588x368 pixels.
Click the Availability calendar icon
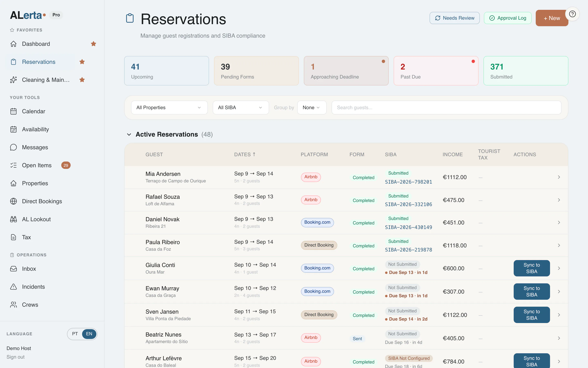(x=14, y=129)
